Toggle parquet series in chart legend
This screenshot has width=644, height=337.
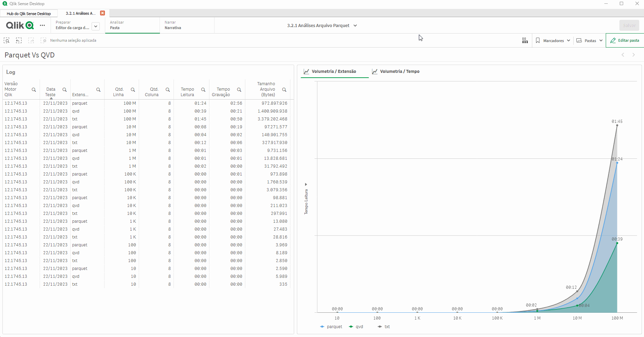coord(331,327)
